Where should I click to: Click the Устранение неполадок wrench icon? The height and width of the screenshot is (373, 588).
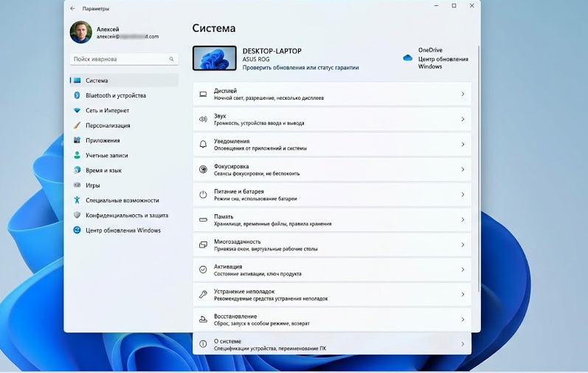(203, 295)
